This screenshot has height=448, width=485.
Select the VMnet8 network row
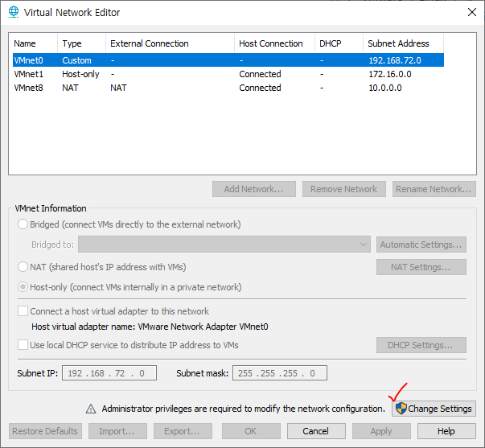[x=228, y=88]
